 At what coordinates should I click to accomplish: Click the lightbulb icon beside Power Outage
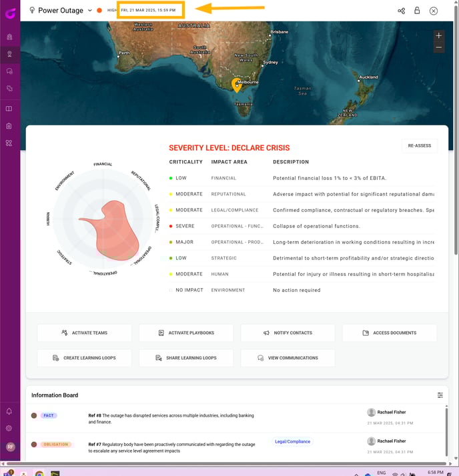coord(32,10)
